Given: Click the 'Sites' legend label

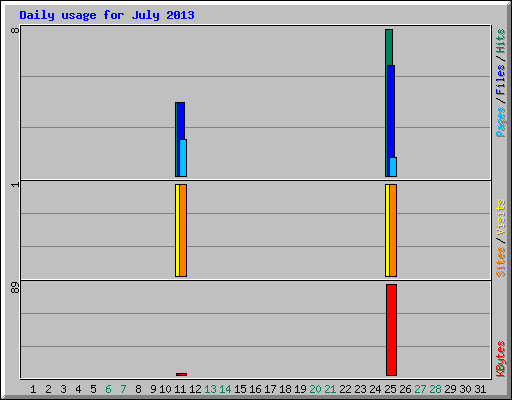Looking at the screenshot, I should 500,262.
